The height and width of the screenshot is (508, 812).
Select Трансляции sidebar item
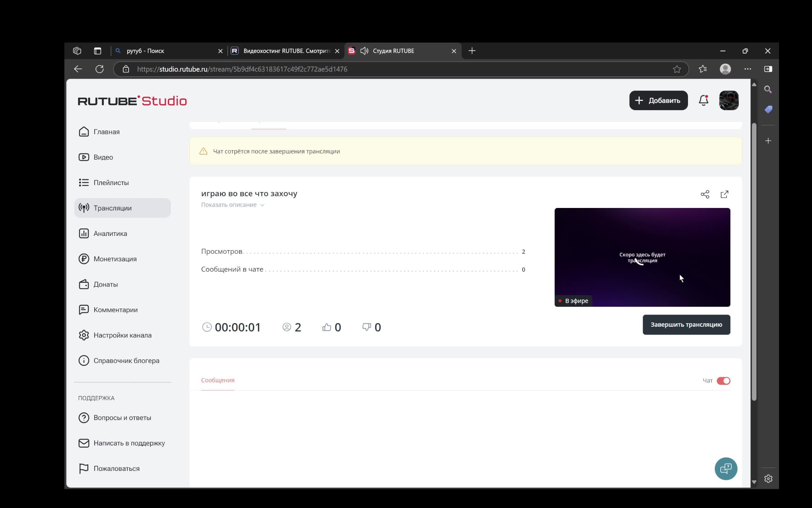[122, 208]
